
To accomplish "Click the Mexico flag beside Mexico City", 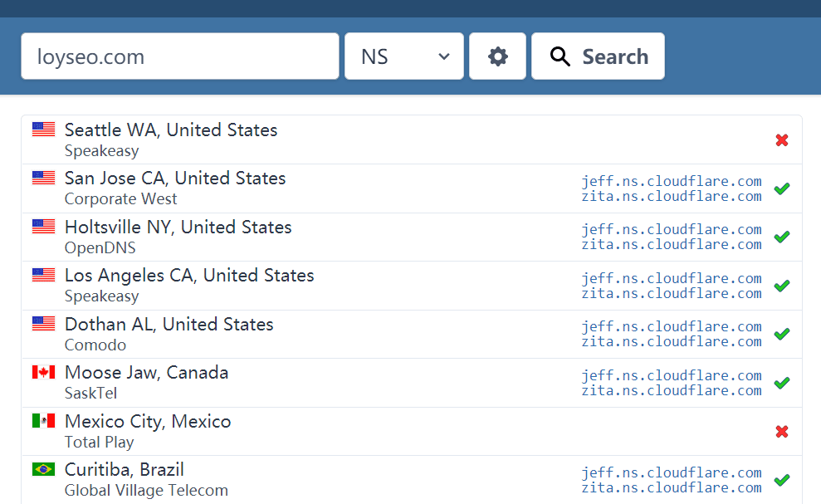I will tap(43, 421).
